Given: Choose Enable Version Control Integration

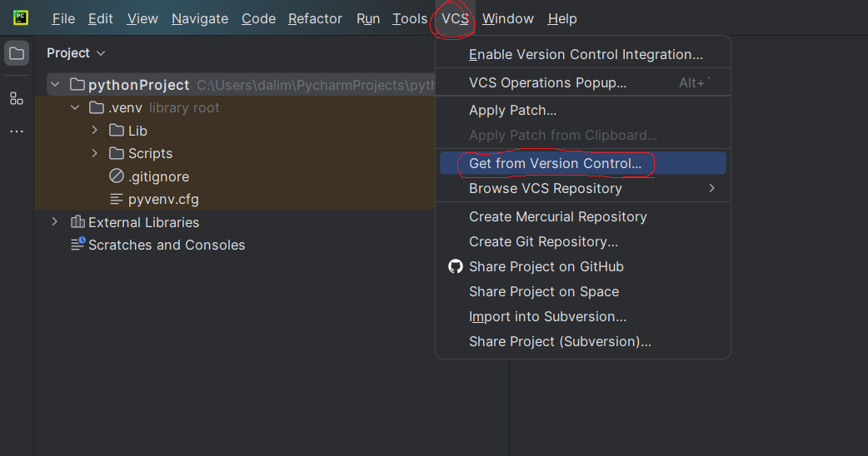Looking at the screenshot, I should point(583,55).
